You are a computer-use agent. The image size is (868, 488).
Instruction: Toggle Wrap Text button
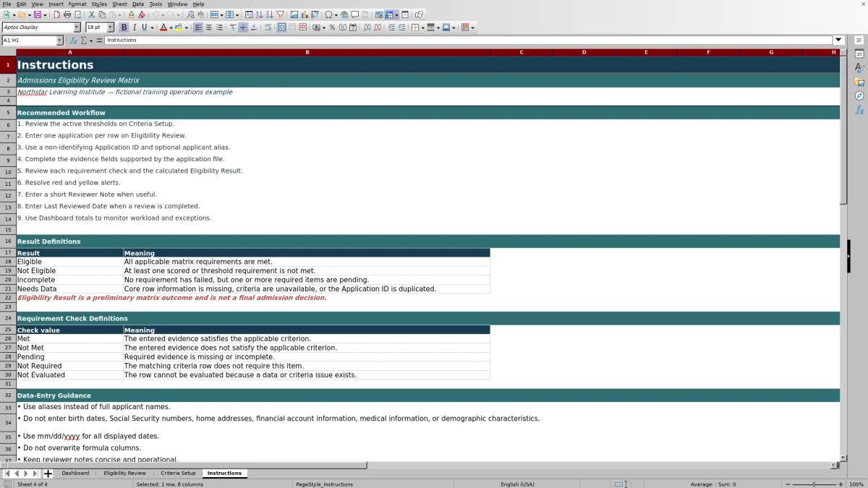pyautogui.click(x=268, y=27)
